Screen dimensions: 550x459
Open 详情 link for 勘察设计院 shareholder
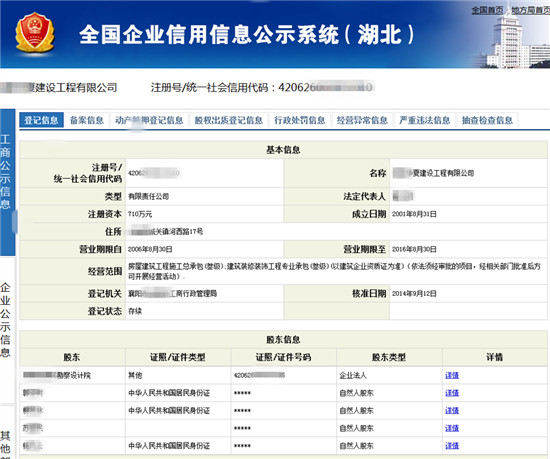(452, 376)
